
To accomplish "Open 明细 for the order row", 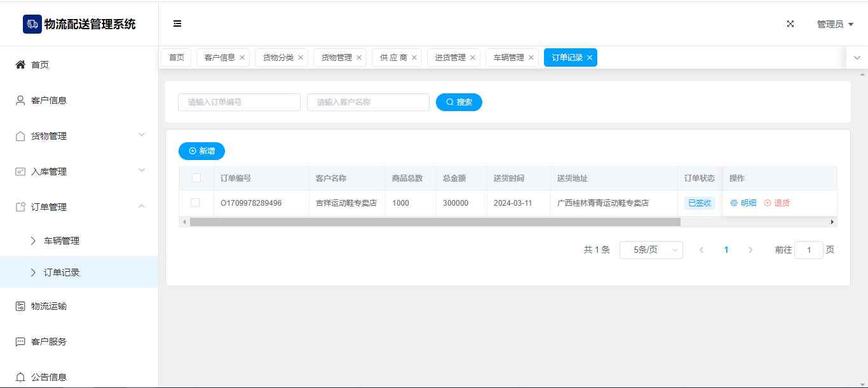I will [x=743, y=203].
